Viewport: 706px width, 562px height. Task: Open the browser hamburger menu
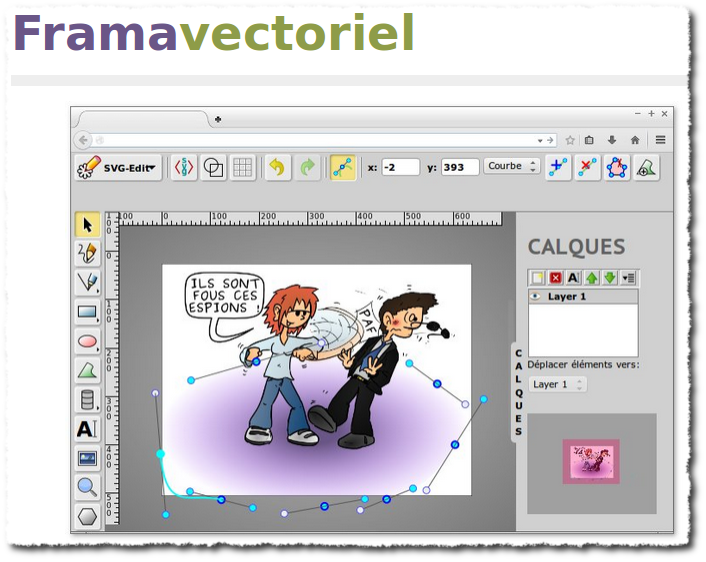pos(660,140)
